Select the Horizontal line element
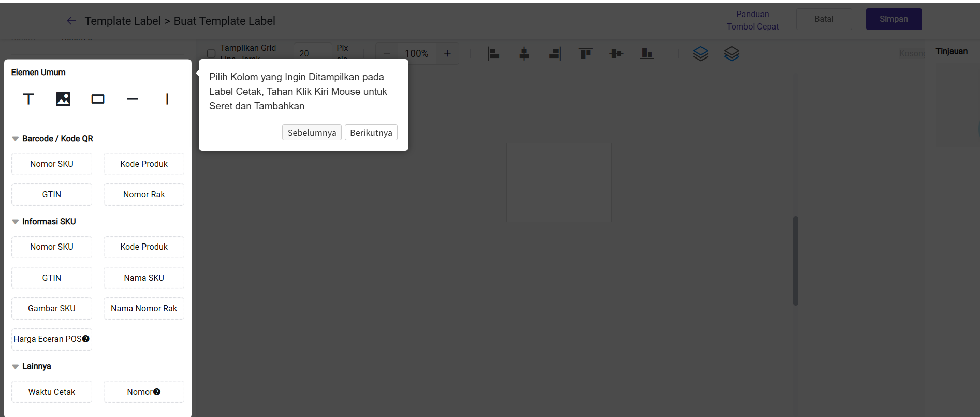The width and height of the screenshot is (980, 417). click(133, 99)
